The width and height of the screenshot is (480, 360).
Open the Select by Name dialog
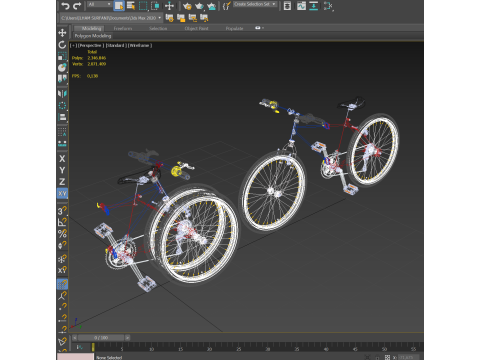click(x=131, y=6)
